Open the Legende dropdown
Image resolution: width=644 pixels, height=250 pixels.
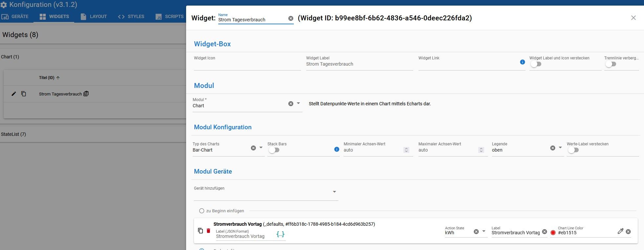pos(560,148)
